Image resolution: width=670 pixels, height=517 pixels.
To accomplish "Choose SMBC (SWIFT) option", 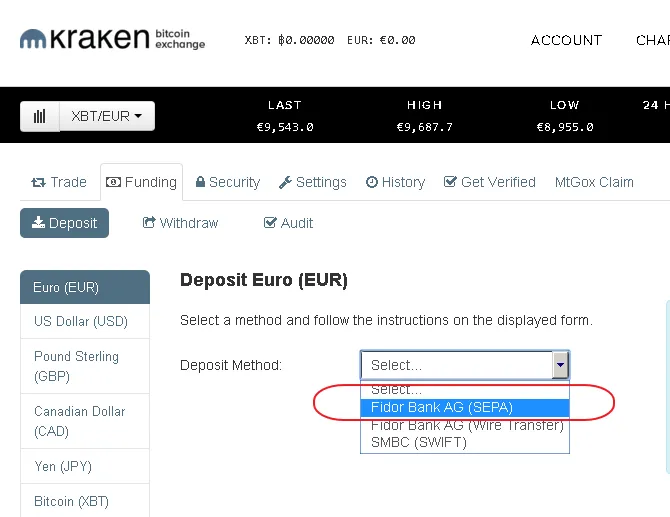I will pyautogui.click(x=465, y=442).
